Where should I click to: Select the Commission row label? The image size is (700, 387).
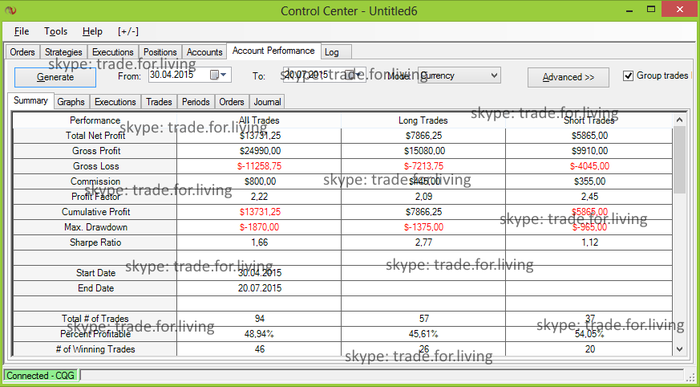(96, 181)
